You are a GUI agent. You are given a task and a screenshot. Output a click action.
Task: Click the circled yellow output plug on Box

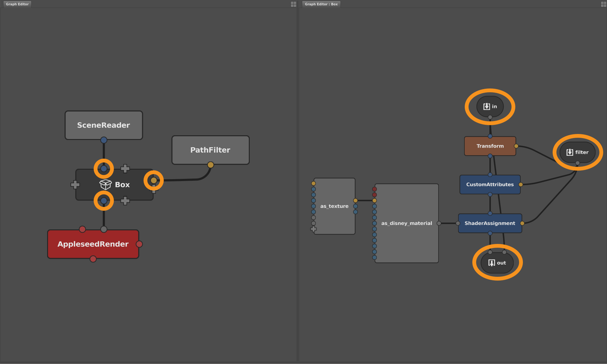pyautogui.click(x=154, y=181)
